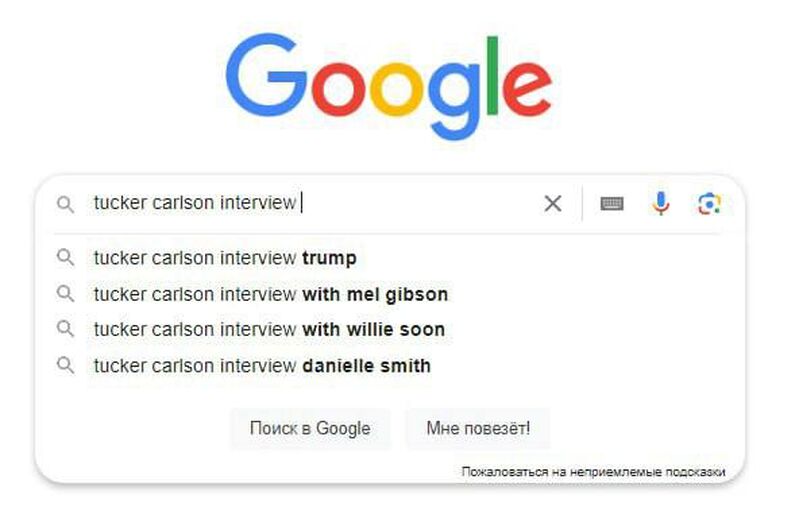Image resolution: width=799 pixels, height=522 pixels.
Task: Open the virtual keyboard input tool
Action: (612, 204)
